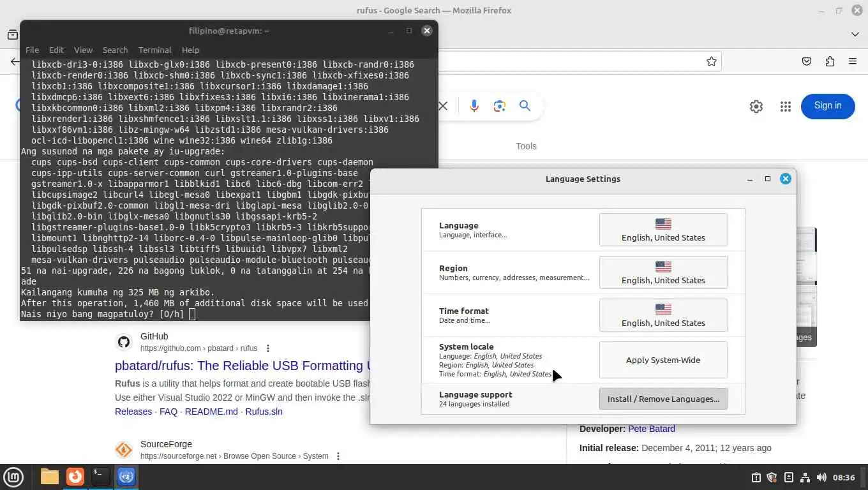
Task: Open the GitHub site favicon in results
Action: tap(124, 342)
